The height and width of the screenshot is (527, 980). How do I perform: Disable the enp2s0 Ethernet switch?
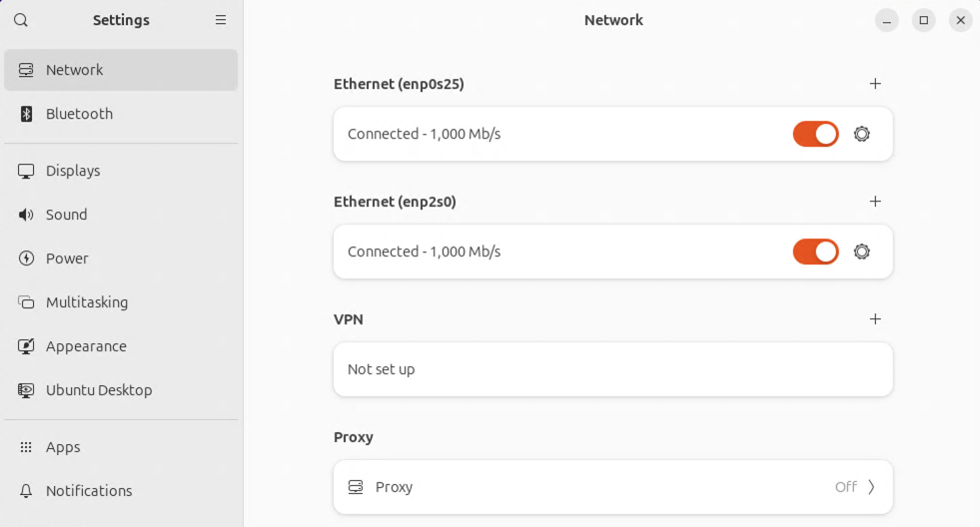click(x=815, y=252)
